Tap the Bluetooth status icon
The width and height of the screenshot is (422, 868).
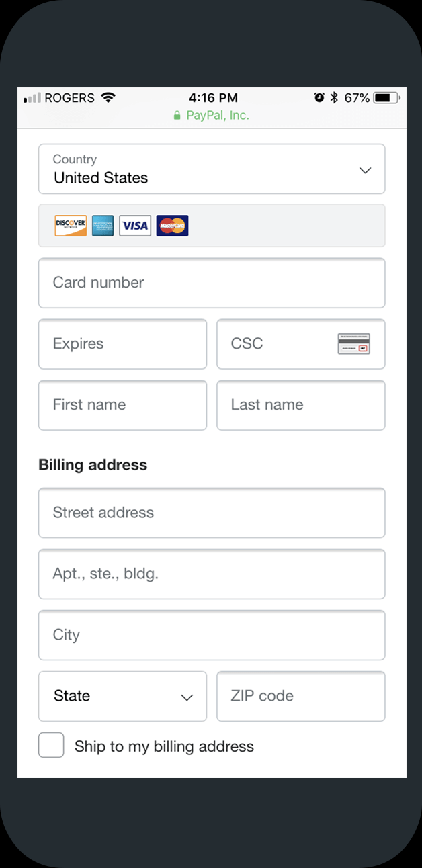[x=334, y=98]
